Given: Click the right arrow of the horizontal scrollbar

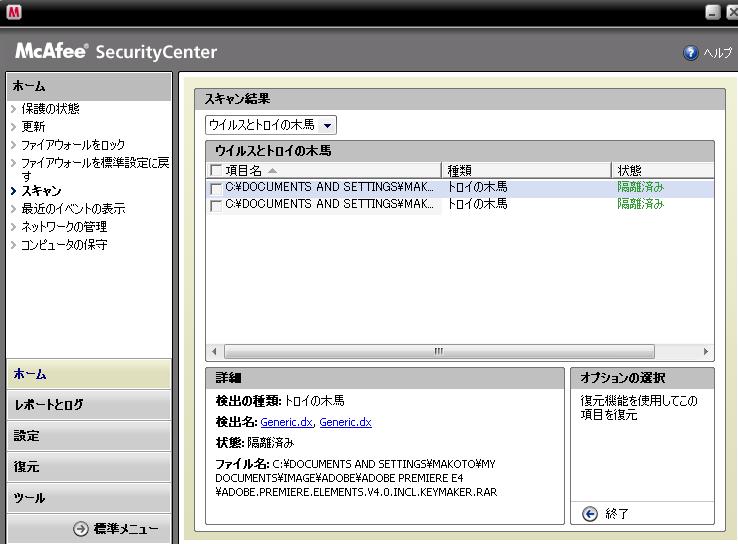Looking at the screenshot, I should pyautogui.click(x=706, y=352).
